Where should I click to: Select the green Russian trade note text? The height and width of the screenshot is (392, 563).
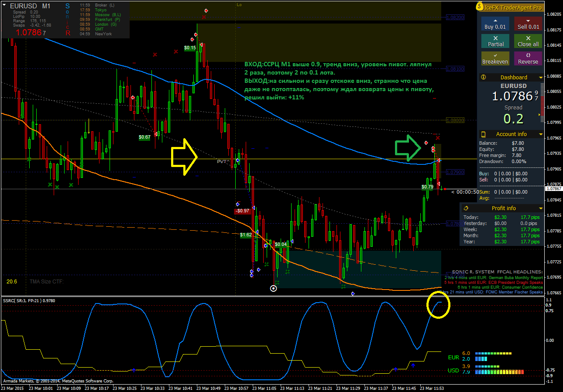340,81
